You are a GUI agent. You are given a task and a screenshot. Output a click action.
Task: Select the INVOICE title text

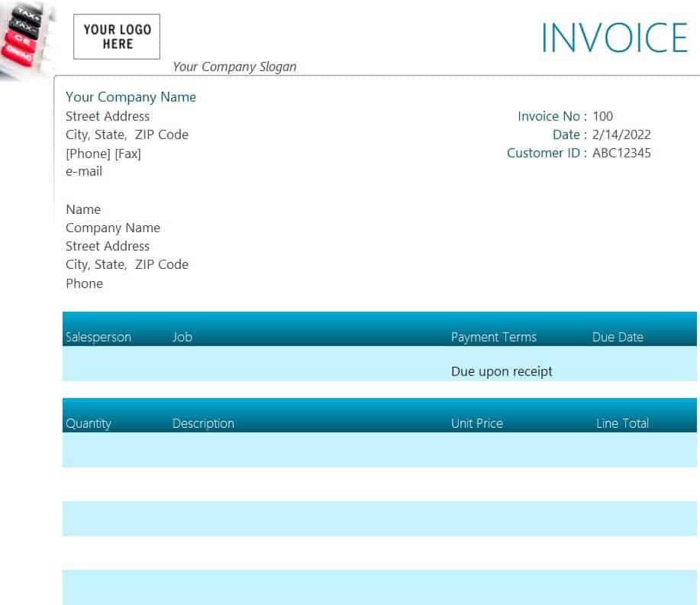tap(615, 38)
